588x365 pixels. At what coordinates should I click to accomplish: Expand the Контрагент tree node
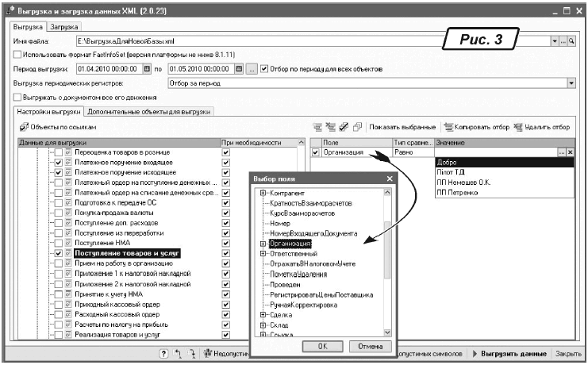click(x=262, y=194)
